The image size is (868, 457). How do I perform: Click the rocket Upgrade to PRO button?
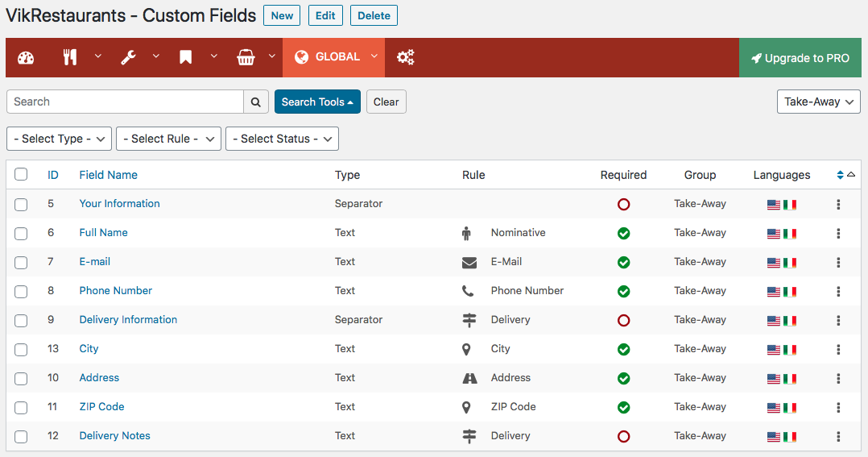[800, 57]
